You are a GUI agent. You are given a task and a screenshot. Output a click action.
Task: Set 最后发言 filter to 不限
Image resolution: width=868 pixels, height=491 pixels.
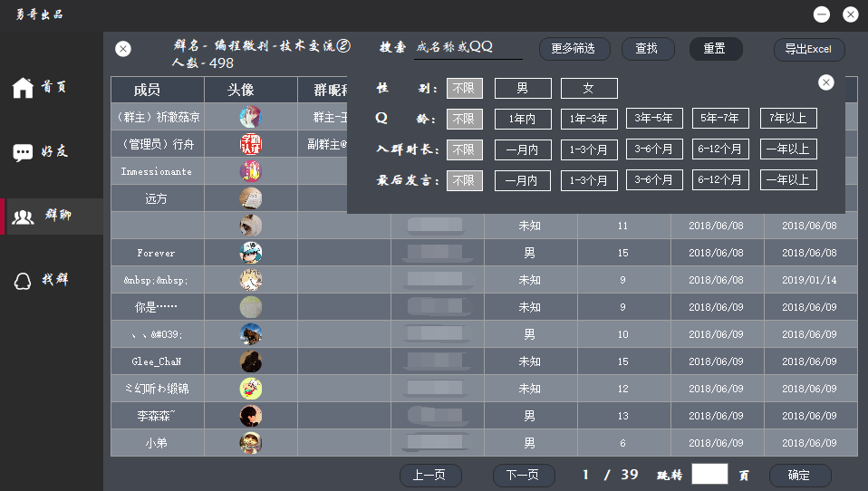click(465, 180)
